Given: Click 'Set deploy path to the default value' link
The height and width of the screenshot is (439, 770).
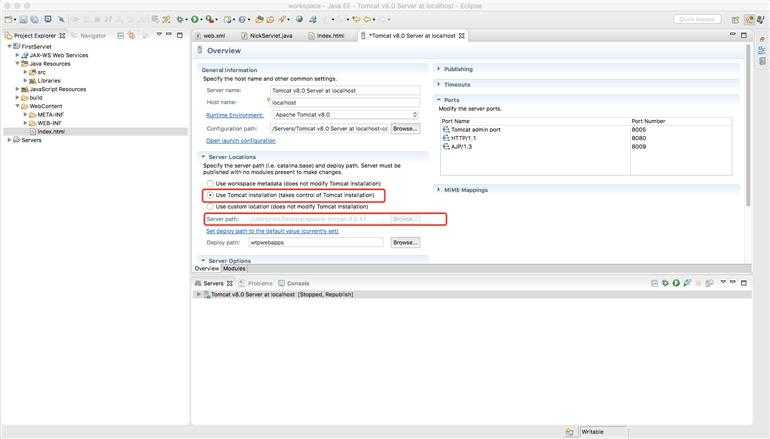Looking at the screenshot, I should pos(272,231).
